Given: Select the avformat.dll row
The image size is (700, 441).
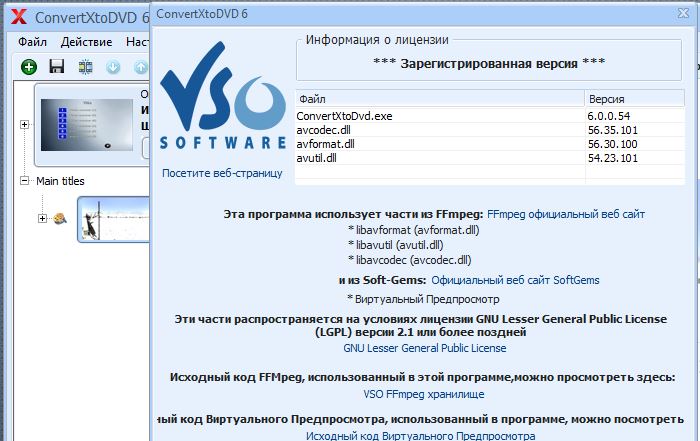Looking at the screenshot, I should [x=490, y=144].
